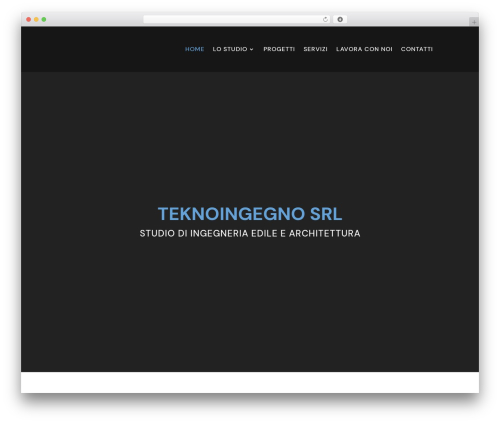Maximize the window with the green button

[x=44, y=19]
